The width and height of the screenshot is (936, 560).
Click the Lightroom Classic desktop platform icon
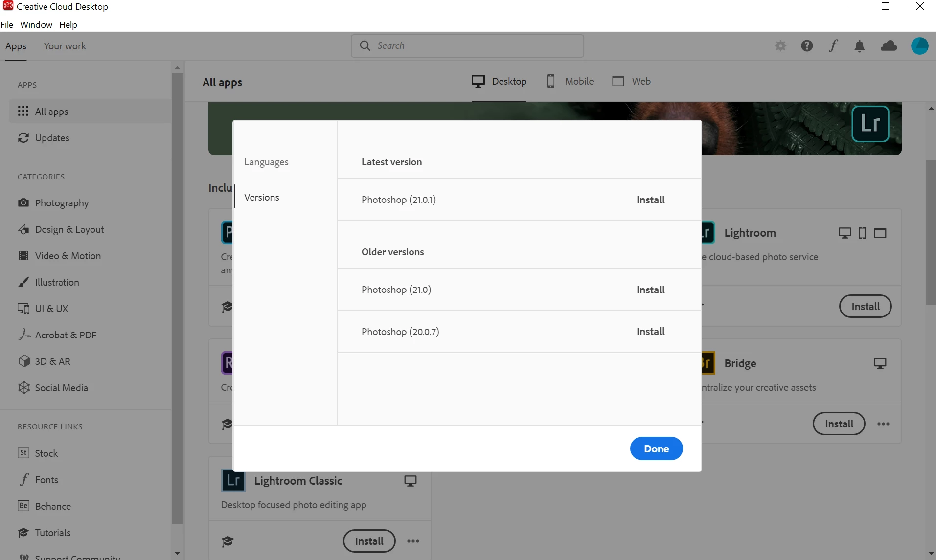[x=411, y=481]
